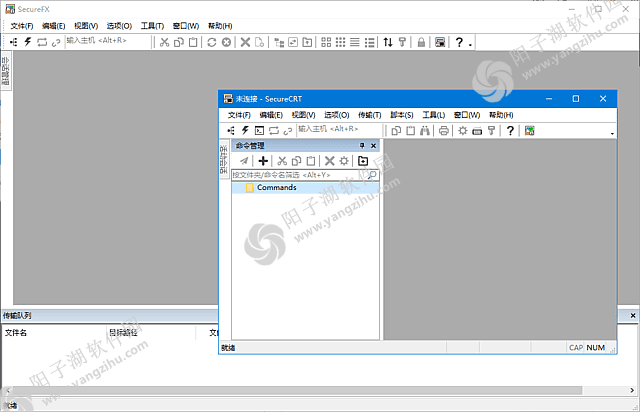Click the Stop circle-X icon in SecureFX
The width and height of the screenshot is (640, 412).
click(226, 42)
